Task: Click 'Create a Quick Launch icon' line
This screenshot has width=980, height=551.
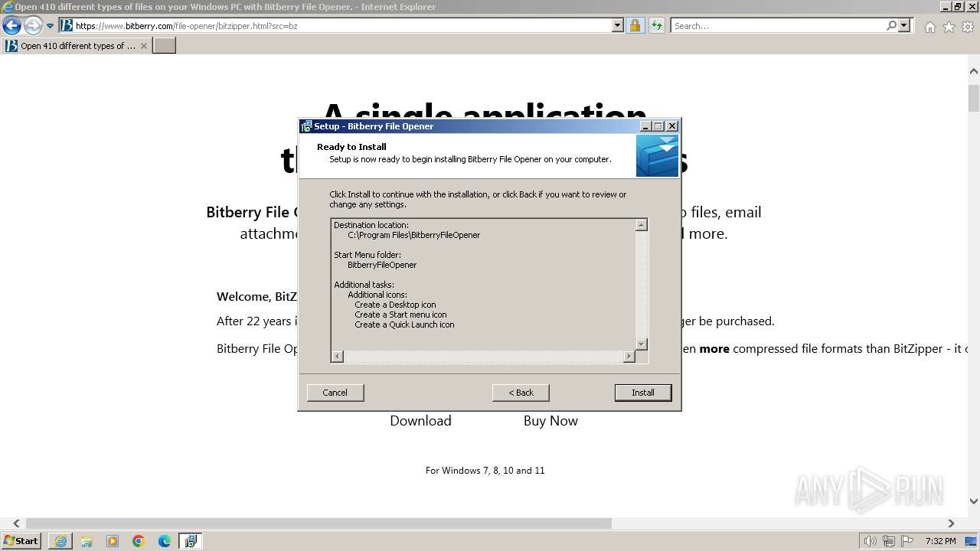Action: (x=404, y=324)
